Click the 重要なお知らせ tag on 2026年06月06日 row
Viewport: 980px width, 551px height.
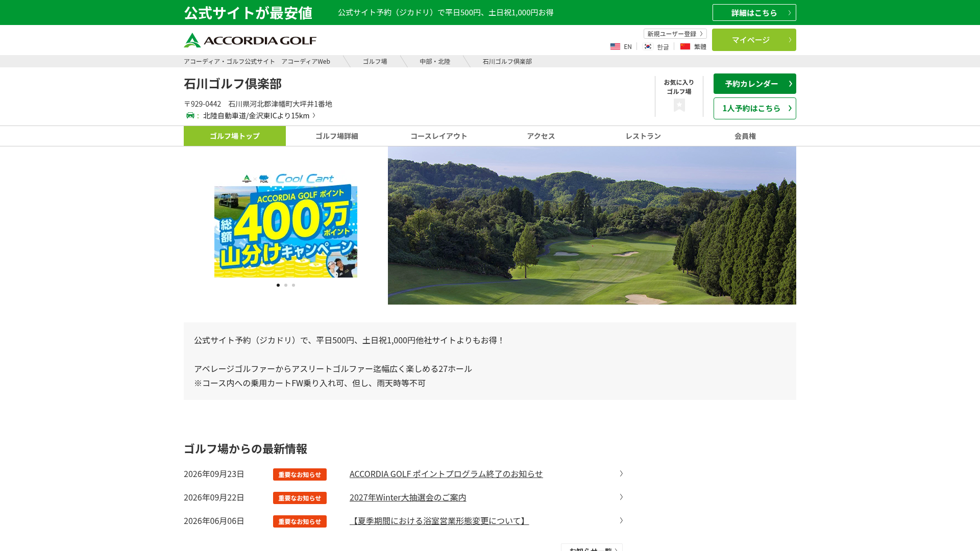(300, 521)
